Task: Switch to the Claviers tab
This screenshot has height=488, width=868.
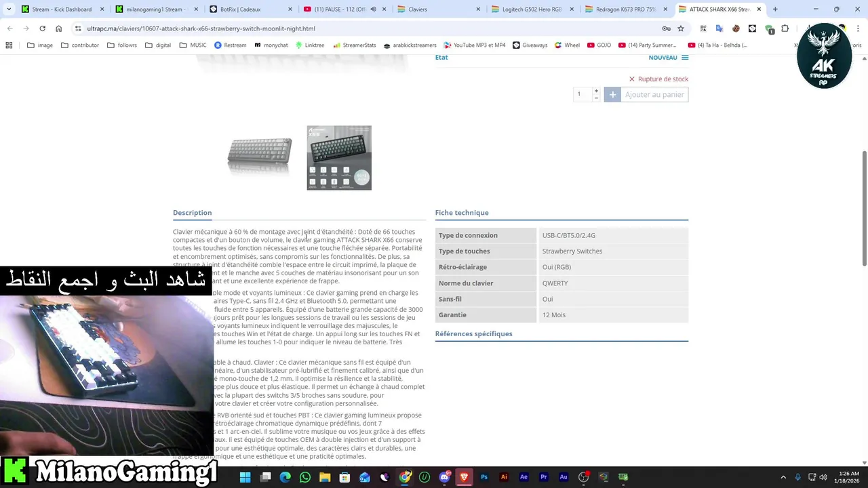Action: (437, 9)
